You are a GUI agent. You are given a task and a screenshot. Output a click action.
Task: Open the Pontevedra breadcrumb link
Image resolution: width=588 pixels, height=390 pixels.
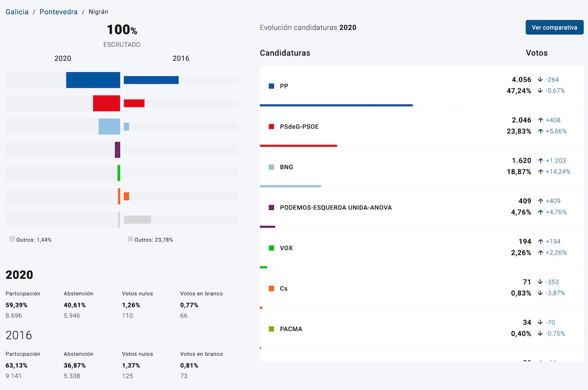(x=58, y=12)
